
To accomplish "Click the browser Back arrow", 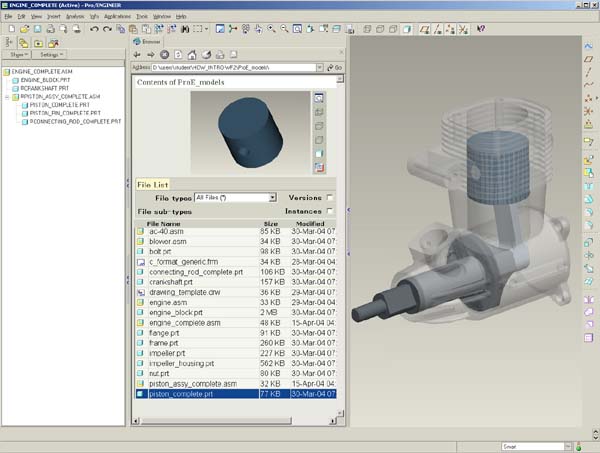I will [x=139, y=54].
